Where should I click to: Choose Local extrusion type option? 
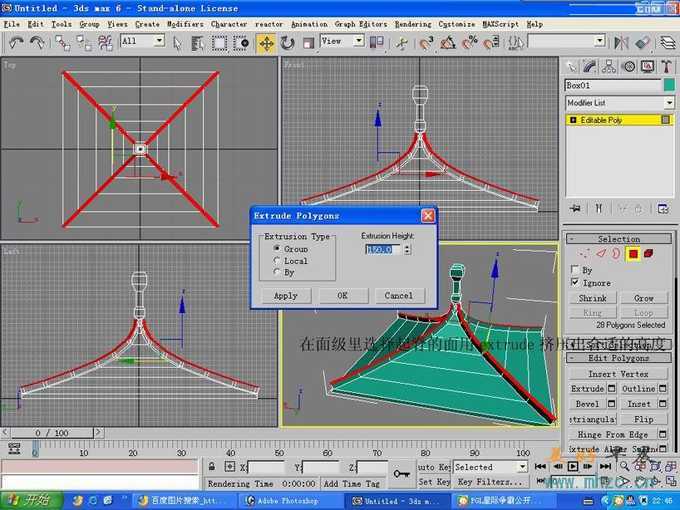pos(276,260)
